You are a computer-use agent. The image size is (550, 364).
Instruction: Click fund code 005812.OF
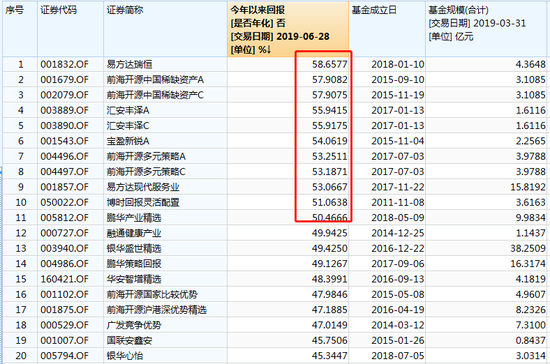tap(65, 218)
